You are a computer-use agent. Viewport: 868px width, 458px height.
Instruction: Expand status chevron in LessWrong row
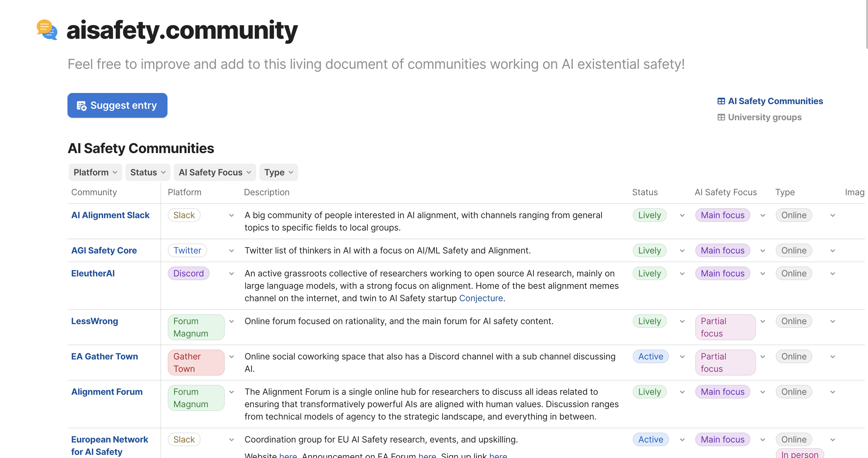682,321
